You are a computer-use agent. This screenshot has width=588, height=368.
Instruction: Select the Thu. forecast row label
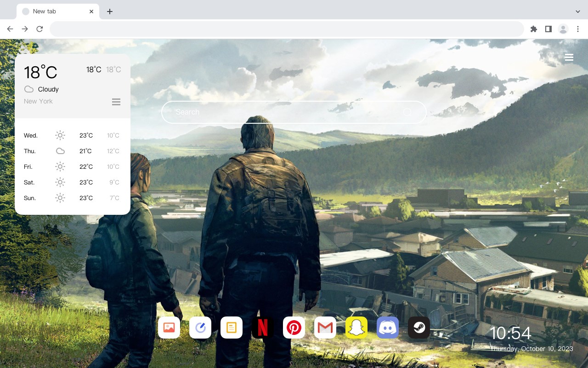(30, 151)
